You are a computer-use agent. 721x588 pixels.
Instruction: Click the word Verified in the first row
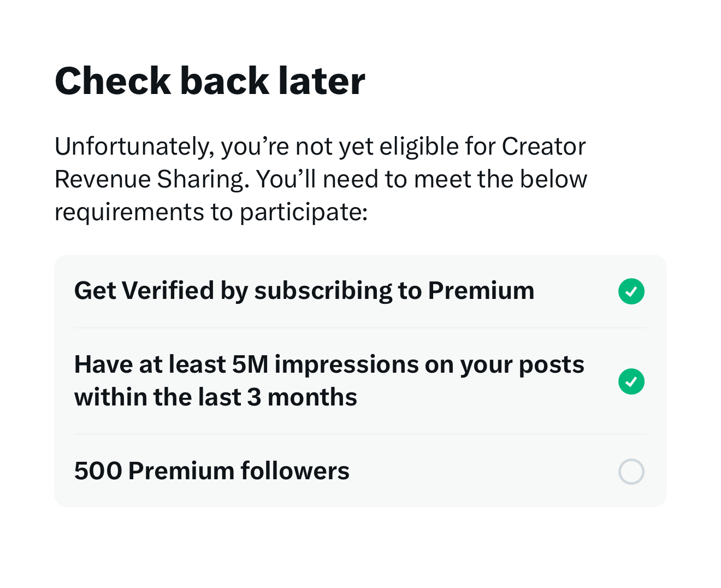(x=168, y=291)
